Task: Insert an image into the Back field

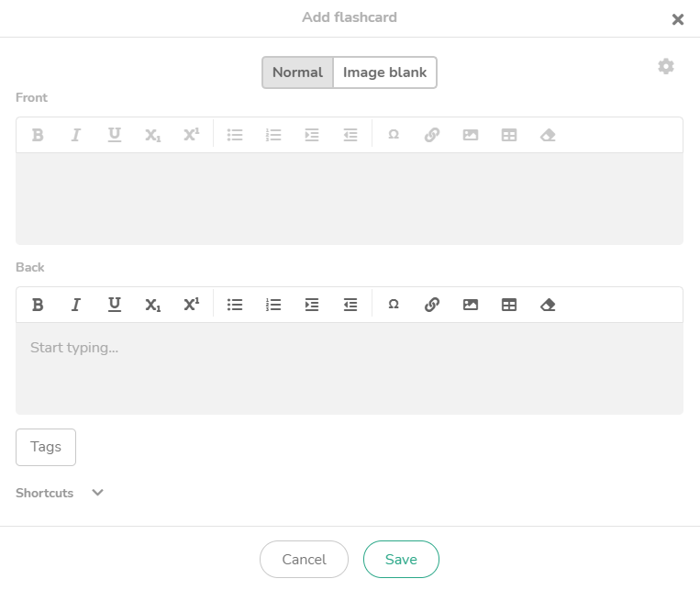Action: pos(471,305)
